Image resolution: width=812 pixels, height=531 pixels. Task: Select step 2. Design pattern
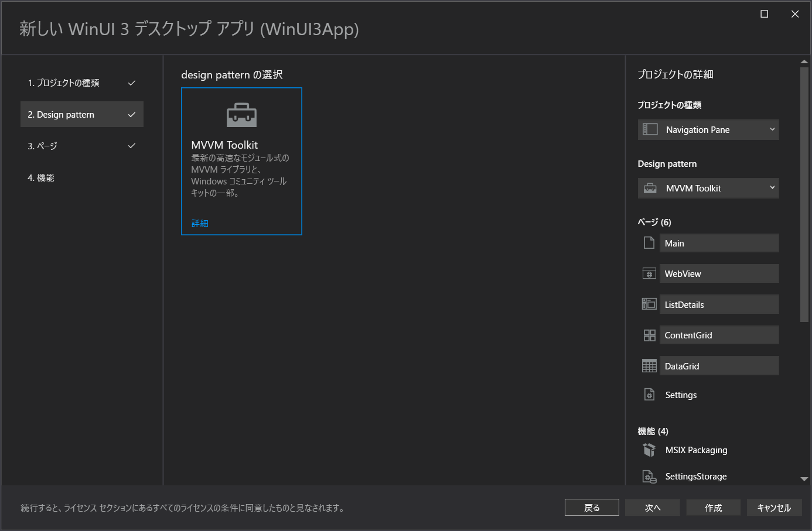82,114
